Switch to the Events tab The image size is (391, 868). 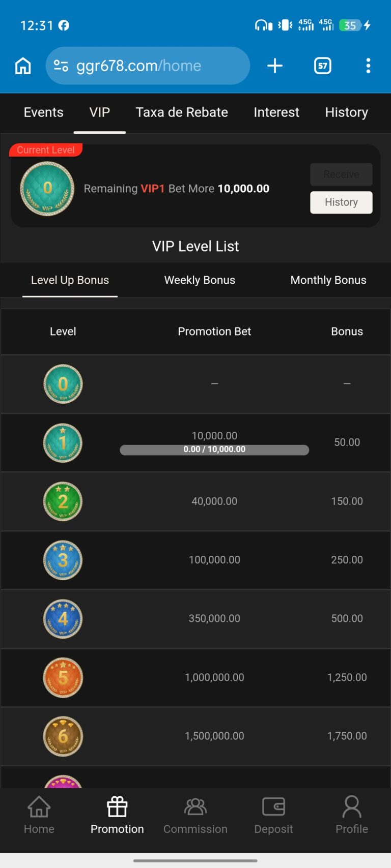tap(44, 112)
